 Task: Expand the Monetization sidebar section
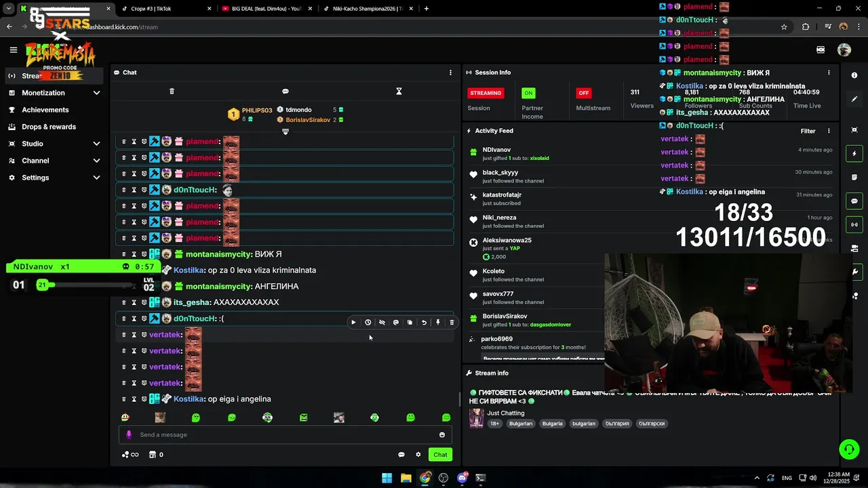(x=96, y=93)
